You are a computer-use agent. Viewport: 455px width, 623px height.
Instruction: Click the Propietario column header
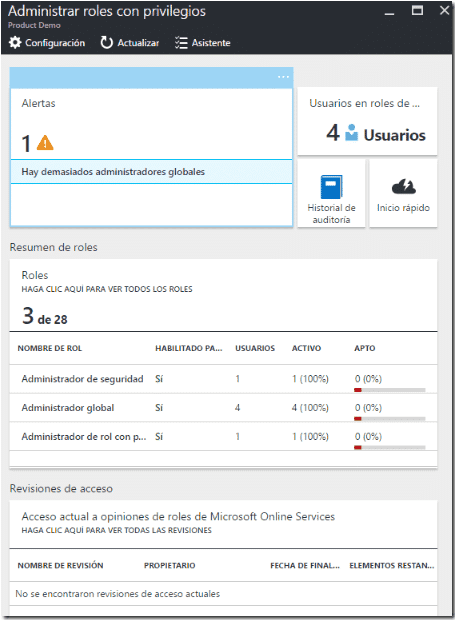coord(170,565)
